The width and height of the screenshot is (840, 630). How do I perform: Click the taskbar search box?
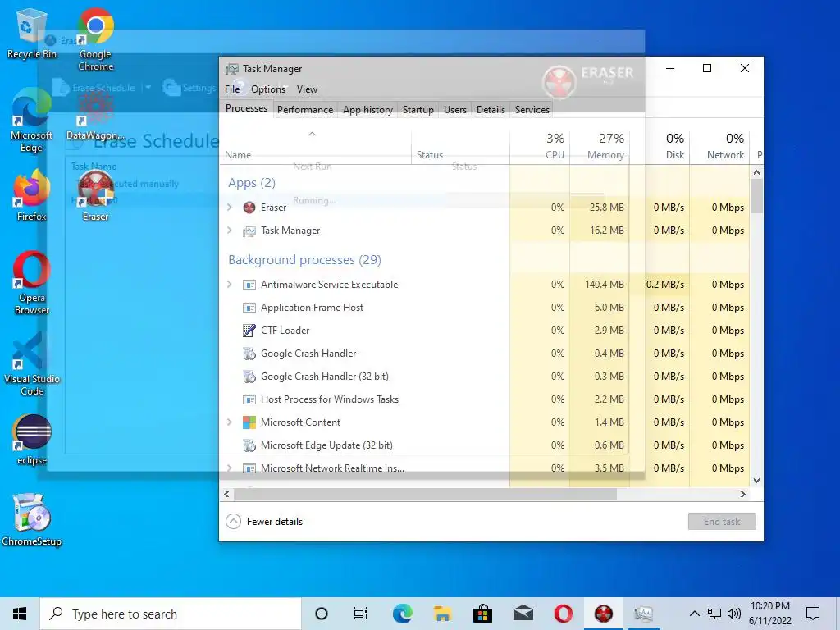point(171,614)
